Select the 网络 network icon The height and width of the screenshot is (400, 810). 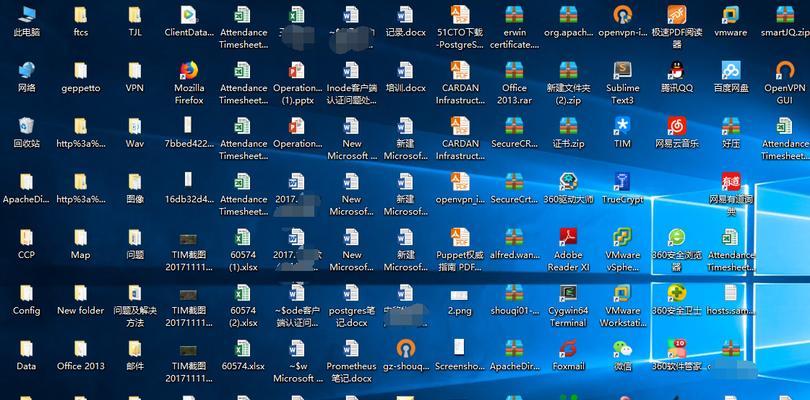(x=26, y=77)
